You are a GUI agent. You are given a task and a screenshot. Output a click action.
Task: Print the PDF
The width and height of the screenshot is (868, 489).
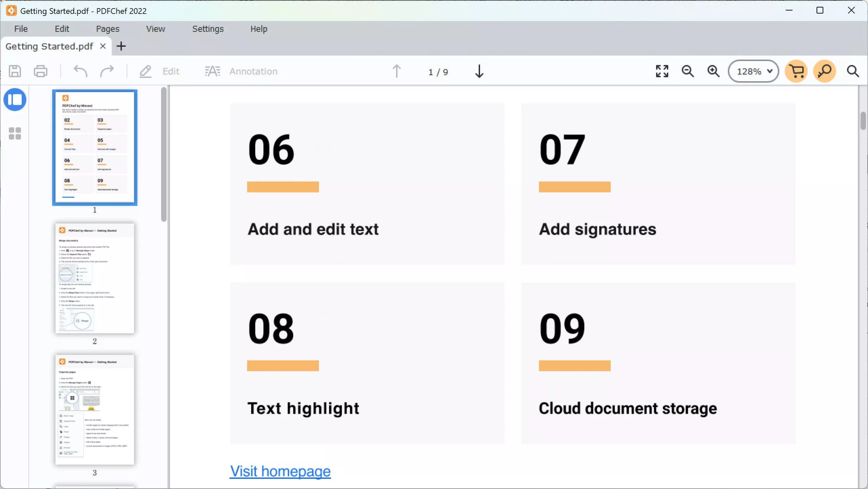(40, 71)
